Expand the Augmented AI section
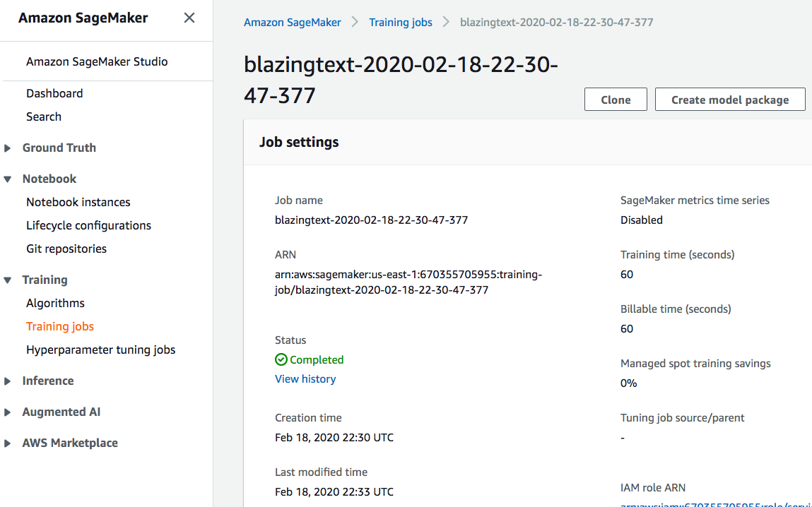 pyautogui.click(x=7, y=412)
